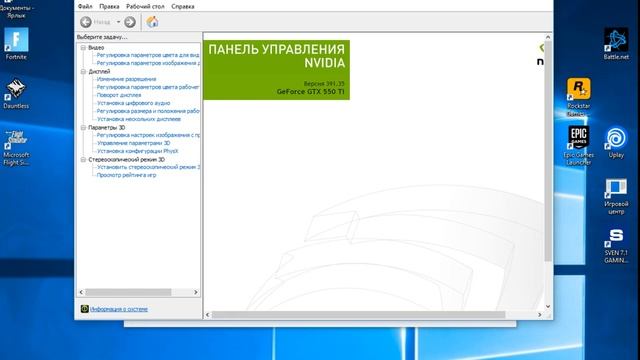Select Регулировка размера и положения рабочего стола

click(x=148, y=111)
